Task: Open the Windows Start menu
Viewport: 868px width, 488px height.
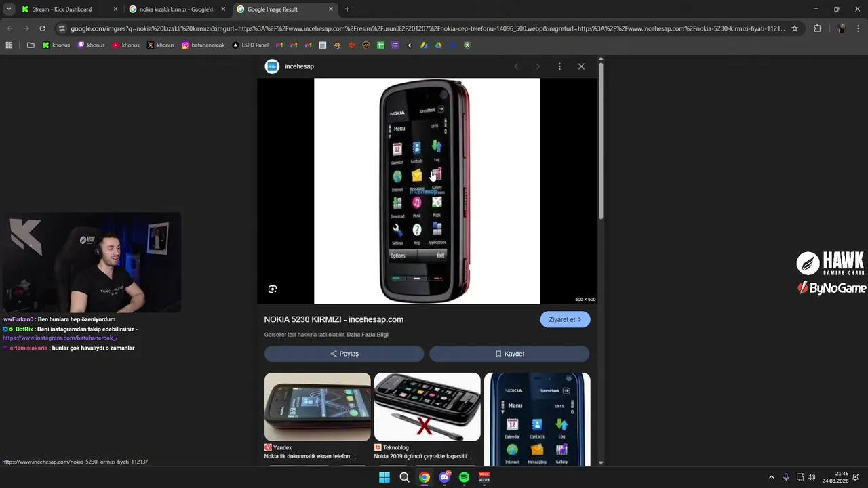Action: click(384, 477)
